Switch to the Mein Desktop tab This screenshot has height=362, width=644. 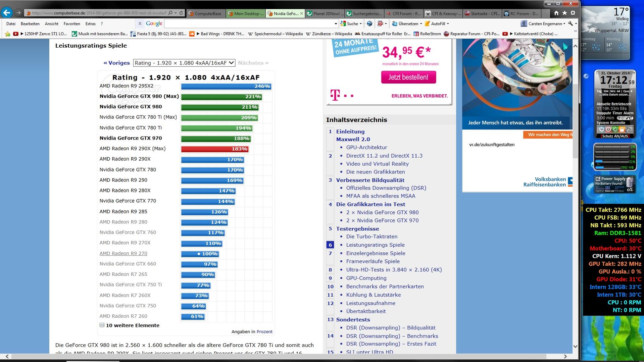tap(246, 14)
